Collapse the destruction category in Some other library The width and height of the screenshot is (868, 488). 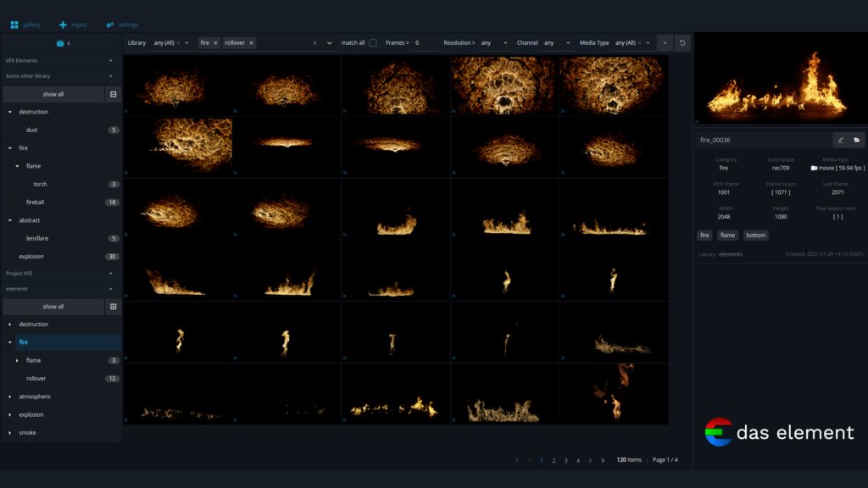tap(10, 112)
